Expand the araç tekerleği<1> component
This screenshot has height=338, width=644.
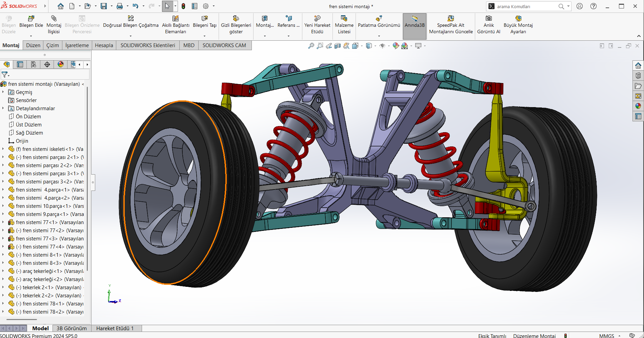pos(3,271)
